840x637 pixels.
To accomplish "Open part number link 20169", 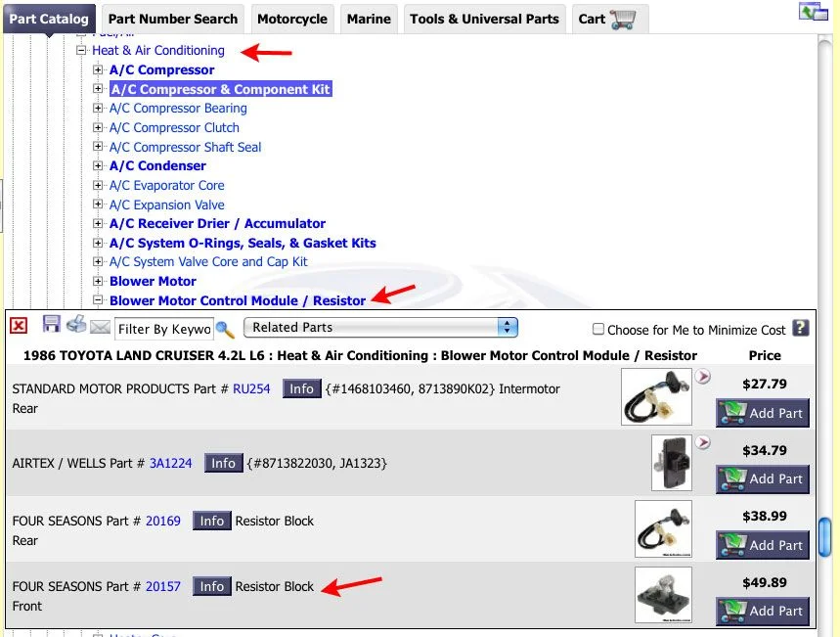I will [163, 521].
